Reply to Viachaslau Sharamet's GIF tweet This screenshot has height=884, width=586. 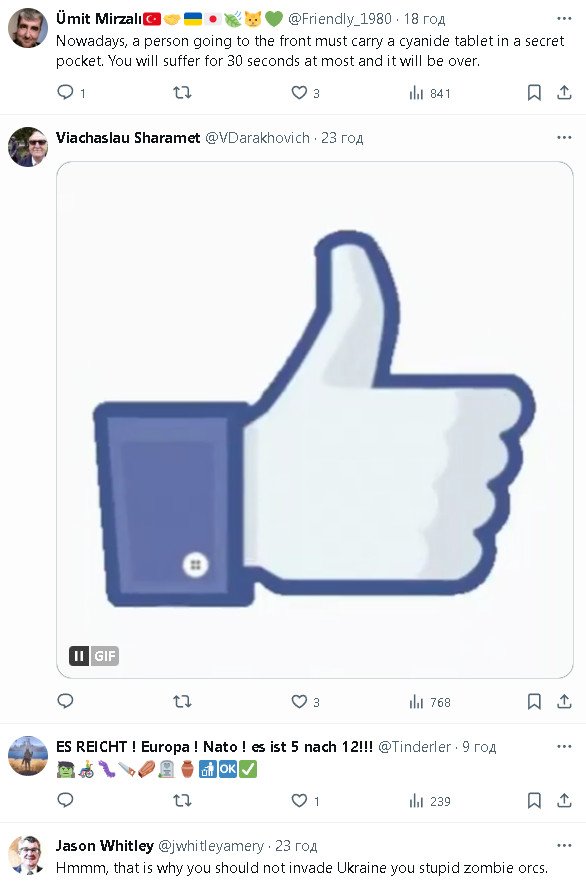(x=65, y=701)
